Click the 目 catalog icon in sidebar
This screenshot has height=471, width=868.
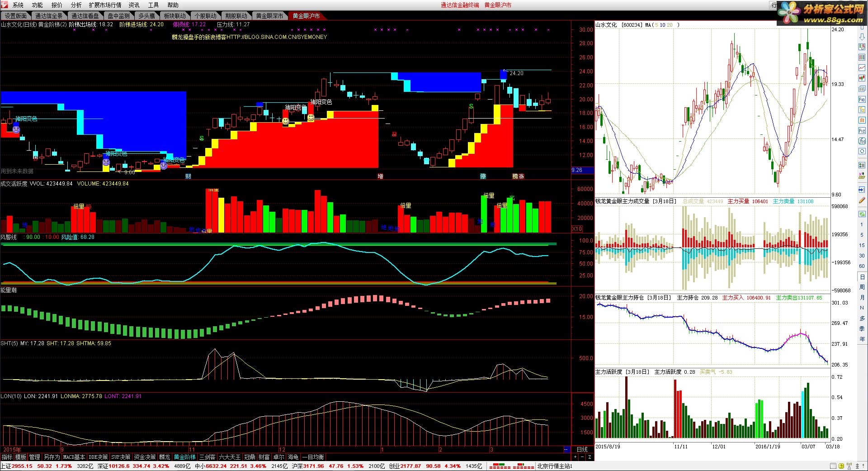tap(862, 120)
